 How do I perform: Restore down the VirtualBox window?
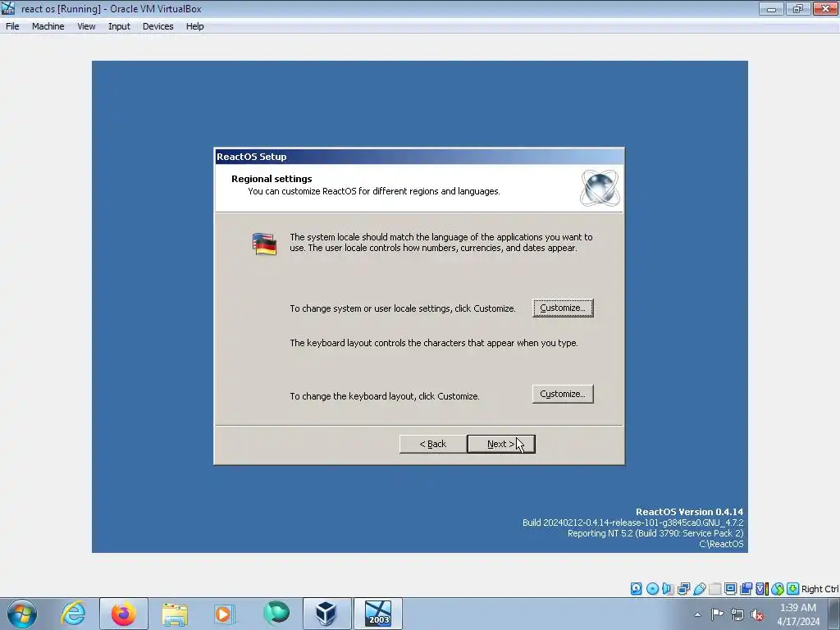pos(798,8)
